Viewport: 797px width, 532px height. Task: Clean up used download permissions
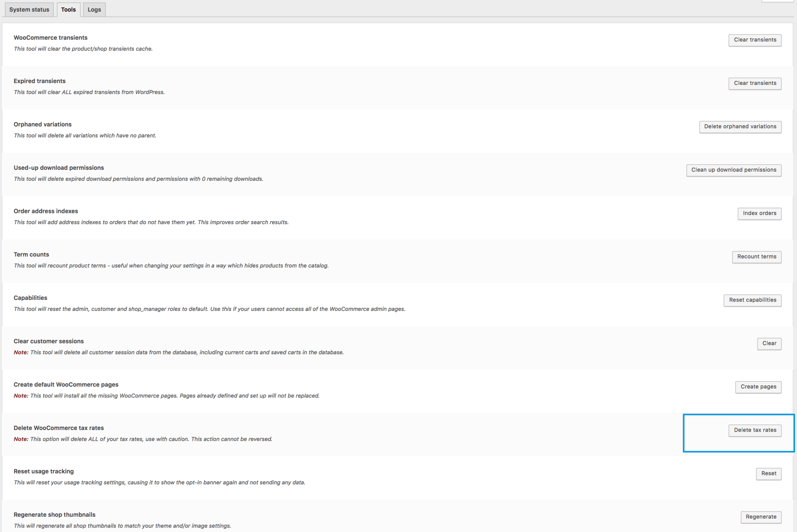point(734,170)
